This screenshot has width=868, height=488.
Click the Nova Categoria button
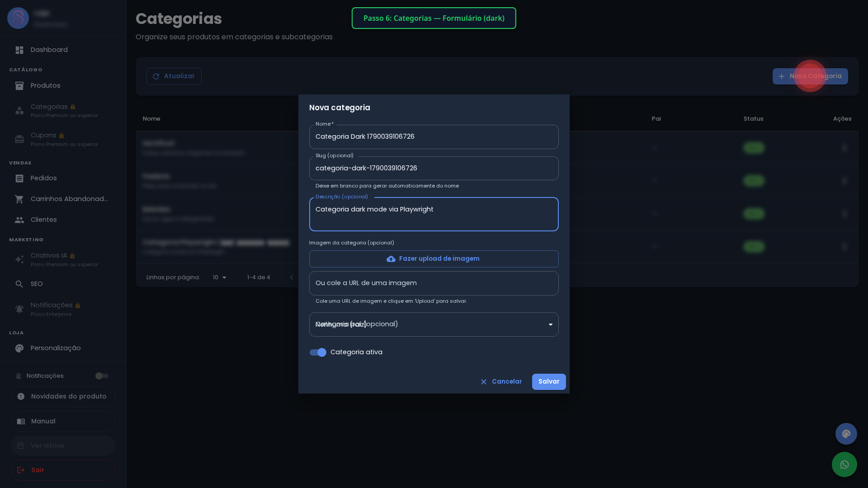[810, 76]
